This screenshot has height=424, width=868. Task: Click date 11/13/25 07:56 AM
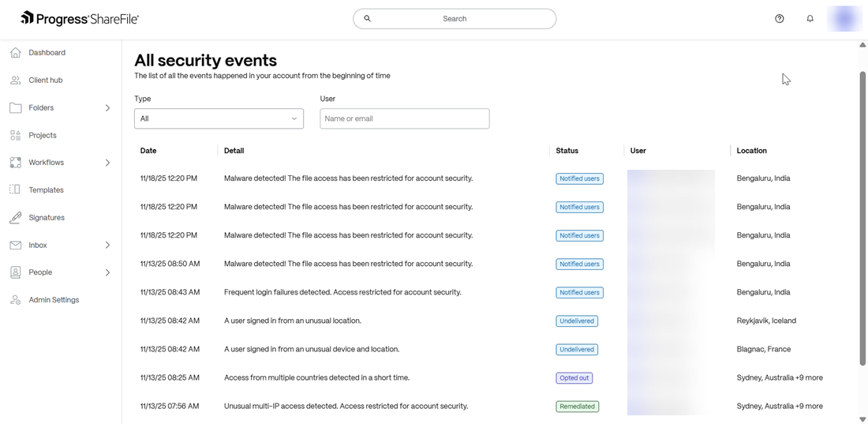[x=170, y=407]
